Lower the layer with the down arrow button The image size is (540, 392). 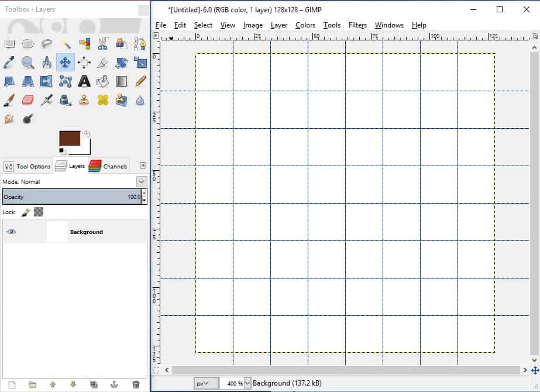coord(73,384)
